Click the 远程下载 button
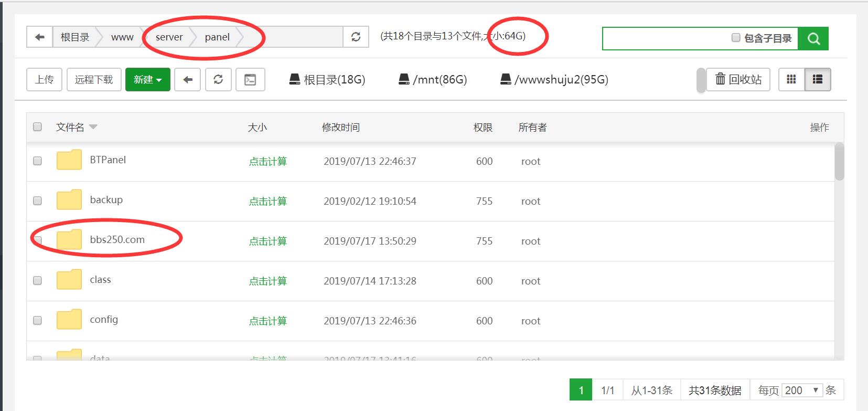This screenshot has width=868, height=411. click(x=94, y=80)
